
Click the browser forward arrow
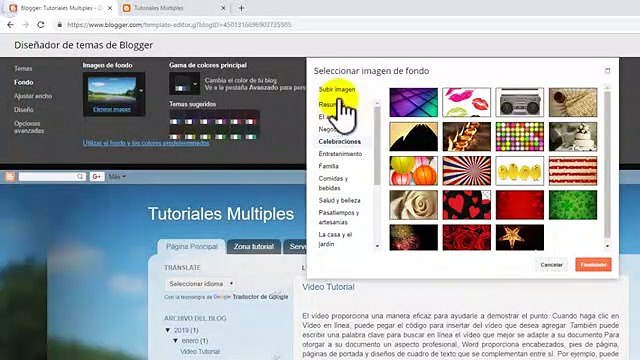[26, 25]
